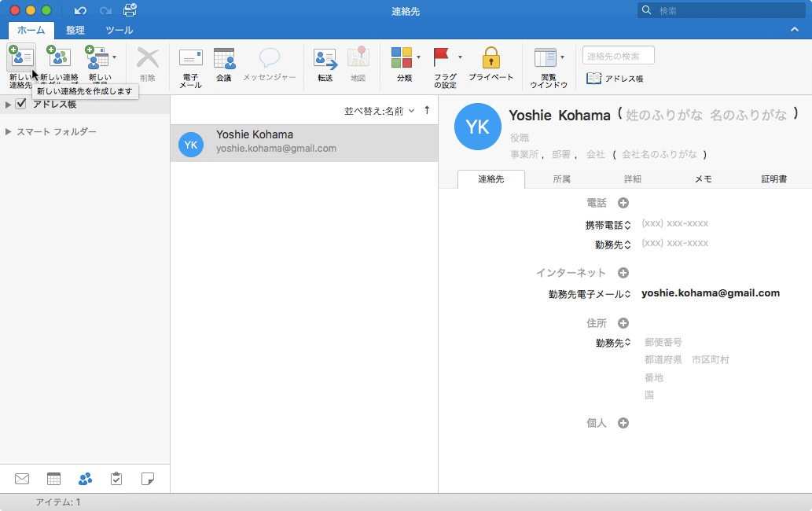Click the 勤務先◇ label selector
The image size is (812, 511).
(x=612, y=243)
